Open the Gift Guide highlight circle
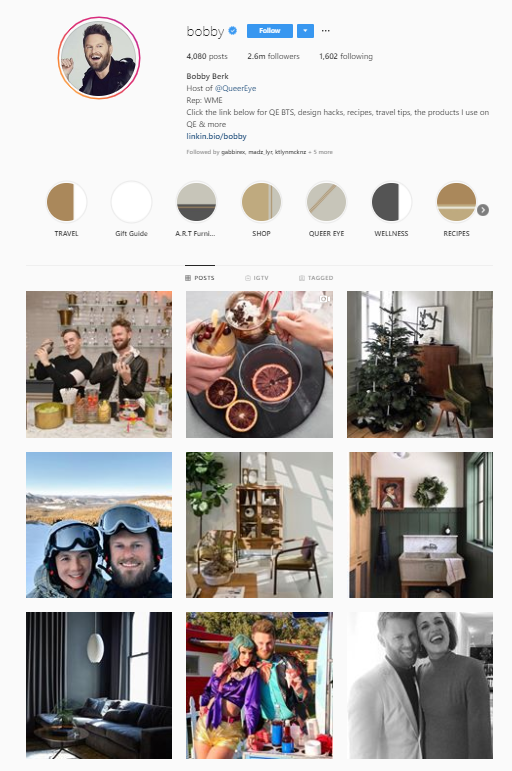512x771 pixels. [x=131, y=202]
